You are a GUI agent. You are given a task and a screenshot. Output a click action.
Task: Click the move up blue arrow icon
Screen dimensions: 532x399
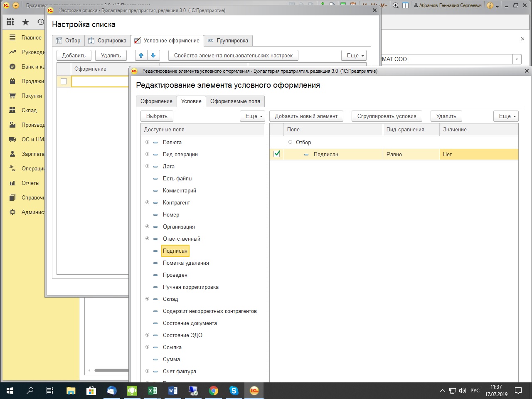tap(141, 55)
